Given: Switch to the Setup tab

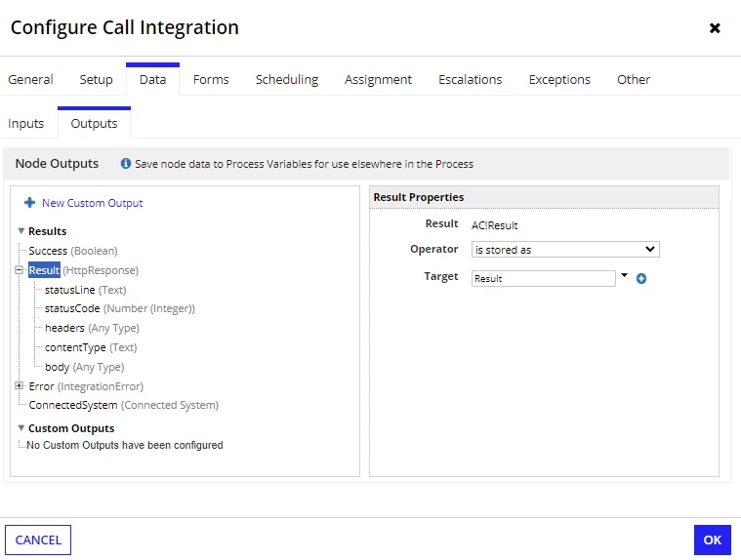Looking at the screenshot, I should [96, 79].
